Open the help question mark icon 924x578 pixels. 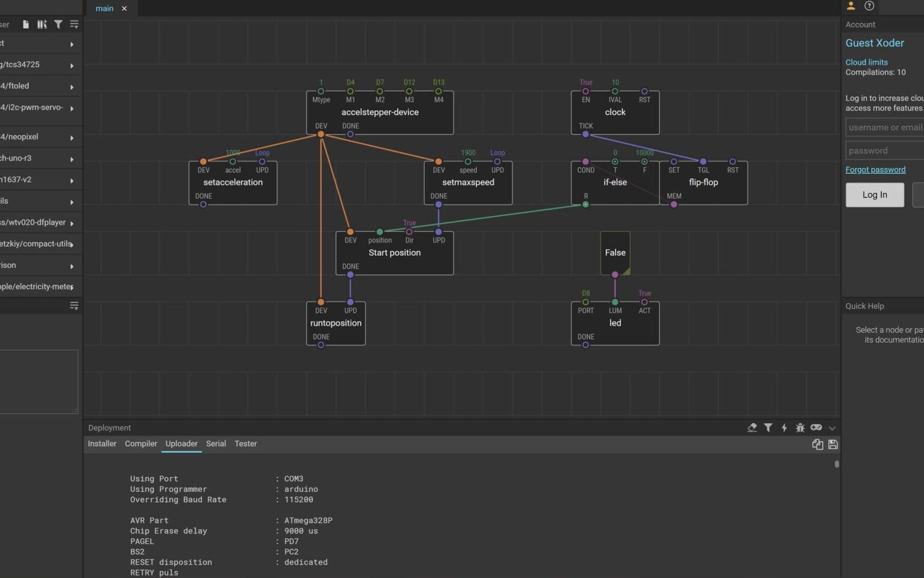coord(869,6)
